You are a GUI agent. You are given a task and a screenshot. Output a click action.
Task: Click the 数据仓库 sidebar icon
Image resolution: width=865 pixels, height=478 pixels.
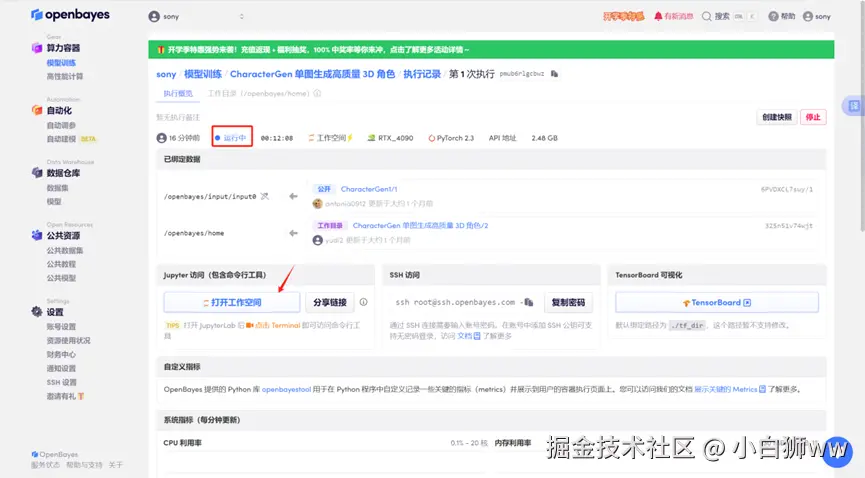[x=37, y=173]
